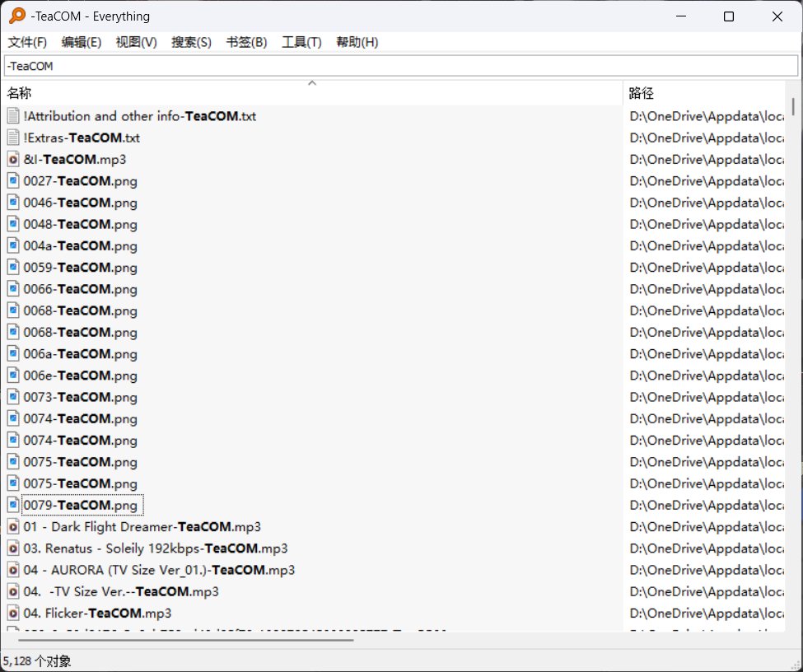Click the audio icon for 04. -TV Size Ver.--TeaCOM.mp3
803x672 pixels.
tap(13, 591)
